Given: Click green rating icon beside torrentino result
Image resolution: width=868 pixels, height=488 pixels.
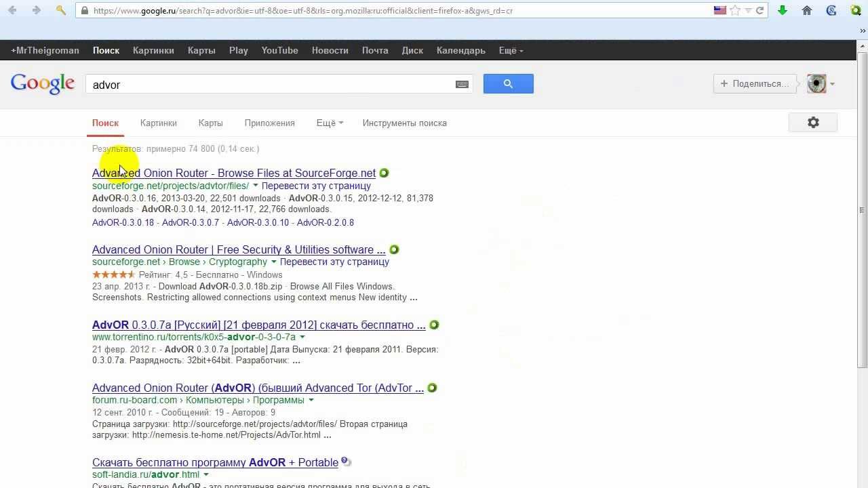Looking at the screenshot, I should tap(434, 325).
